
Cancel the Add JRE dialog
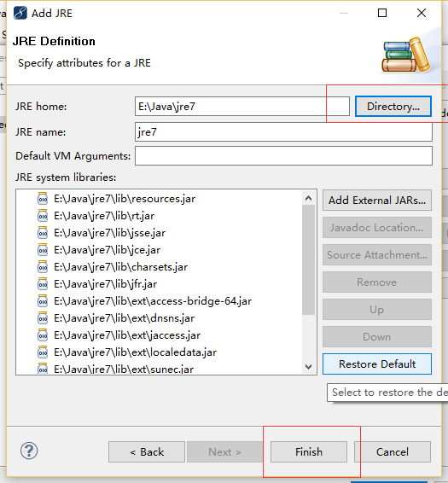coord(393,452)
